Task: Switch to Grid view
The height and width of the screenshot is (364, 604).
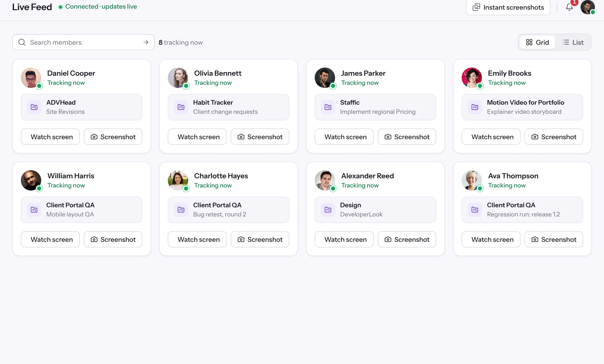Action: 537,42
